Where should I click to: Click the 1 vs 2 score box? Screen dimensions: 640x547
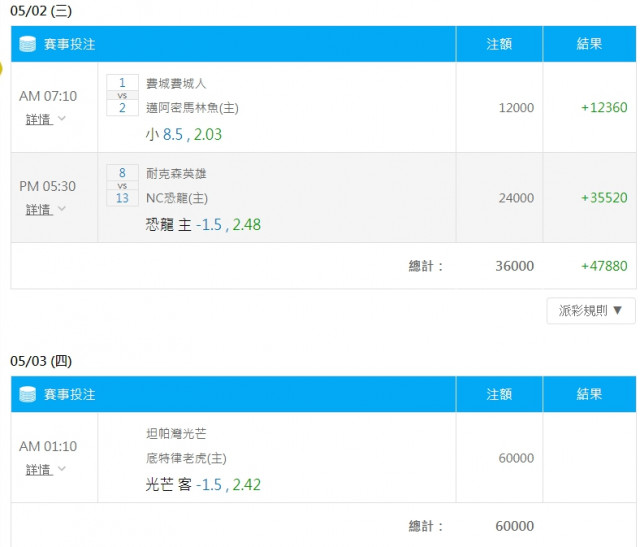[122, 95]
